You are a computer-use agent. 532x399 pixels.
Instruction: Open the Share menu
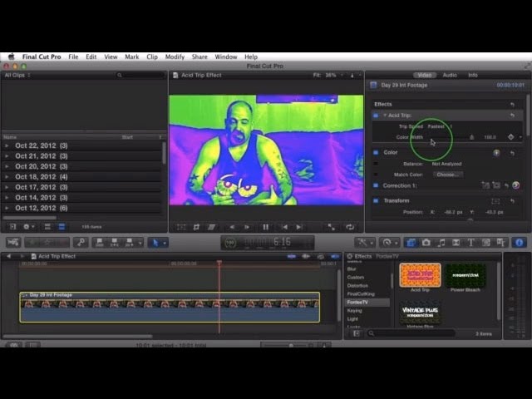(x=199, y=57)
